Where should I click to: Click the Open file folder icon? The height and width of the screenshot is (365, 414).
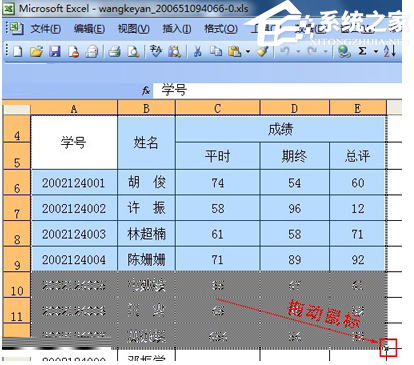tap(36, 52)
